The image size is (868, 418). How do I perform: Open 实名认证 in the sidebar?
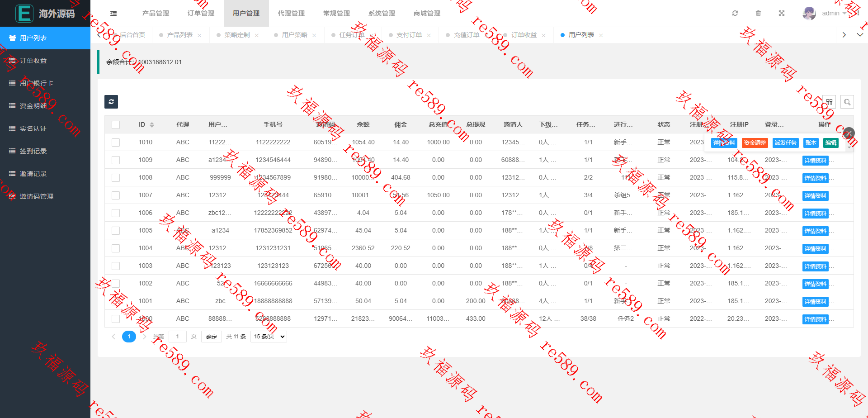[x=45, y=128]
